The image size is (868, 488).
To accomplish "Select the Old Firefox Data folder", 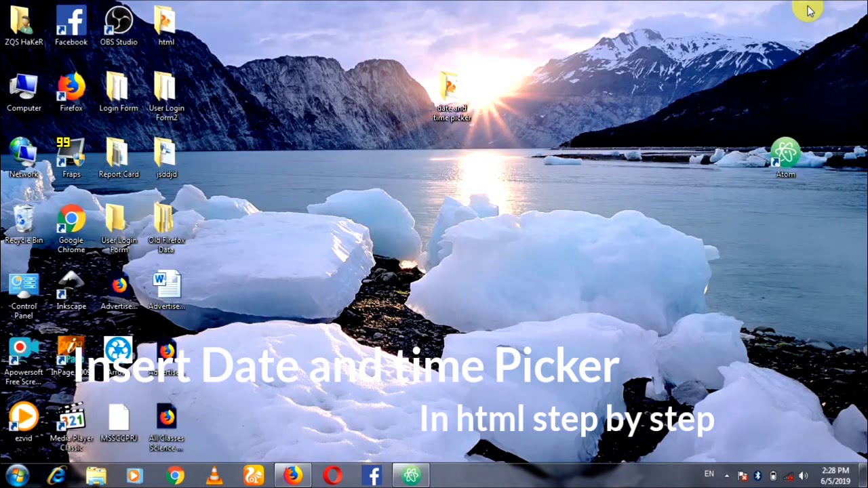I will click(166, 229).
